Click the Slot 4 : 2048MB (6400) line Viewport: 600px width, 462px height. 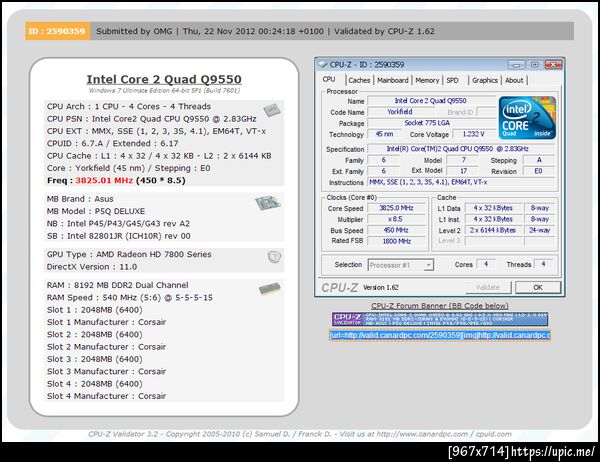(95, 384)
